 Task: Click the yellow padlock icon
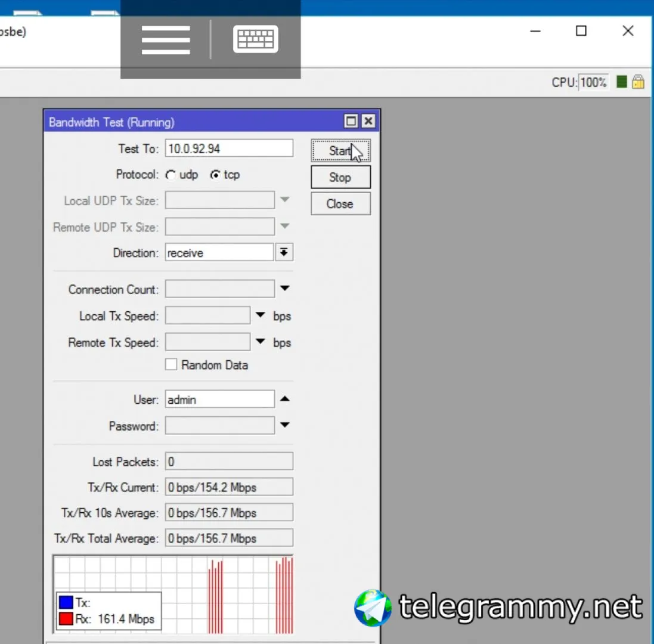tap(638, 82)
